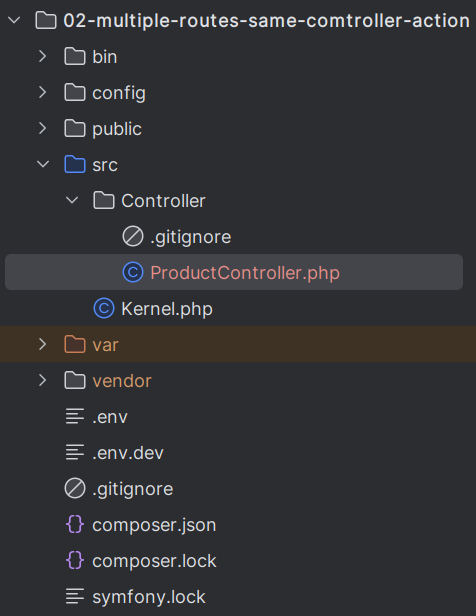Select the vendor folder label

pyautogui.click(x=122, y=381)
